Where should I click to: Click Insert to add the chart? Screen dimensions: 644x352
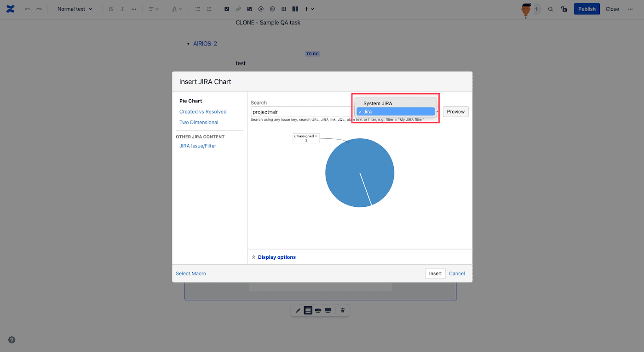point(435,273)
